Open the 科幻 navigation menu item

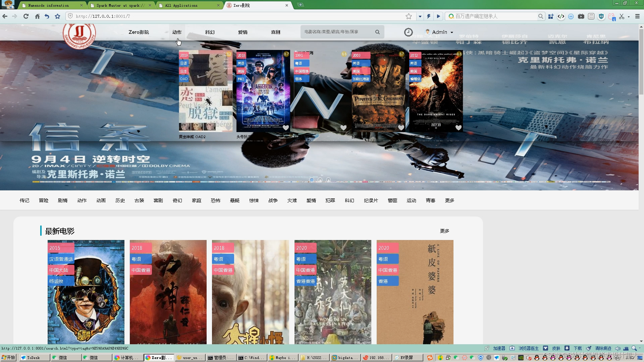210,32
